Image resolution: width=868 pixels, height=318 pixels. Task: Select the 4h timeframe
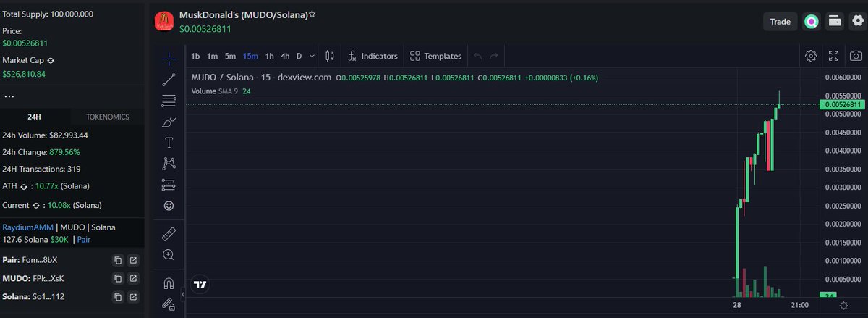[285, 56]
